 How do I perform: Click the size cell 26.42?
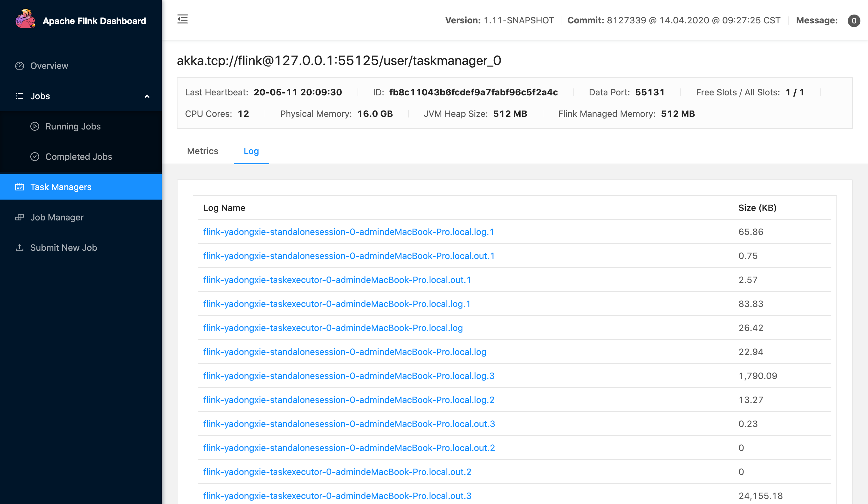point(751,328)
